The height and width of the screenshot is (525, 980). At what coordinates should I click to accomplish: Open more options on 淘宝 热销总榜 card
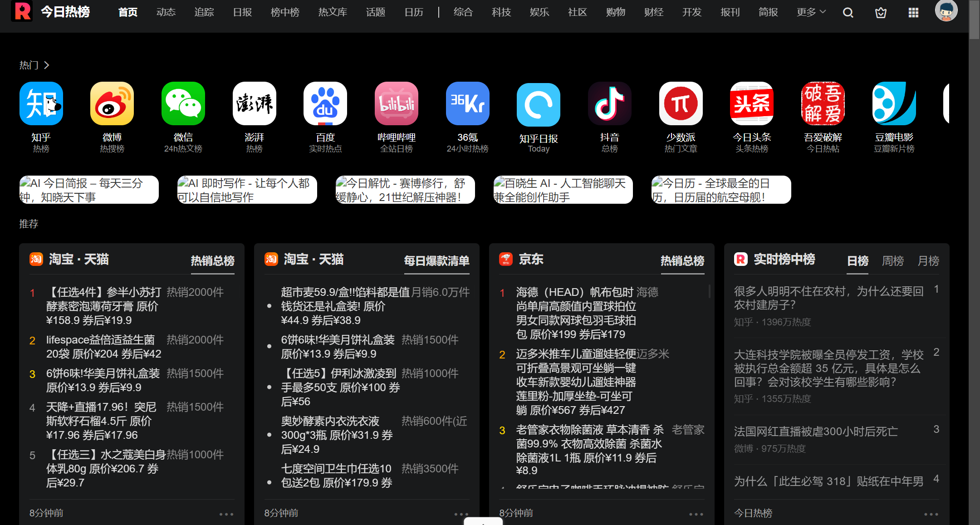point(226,514)
